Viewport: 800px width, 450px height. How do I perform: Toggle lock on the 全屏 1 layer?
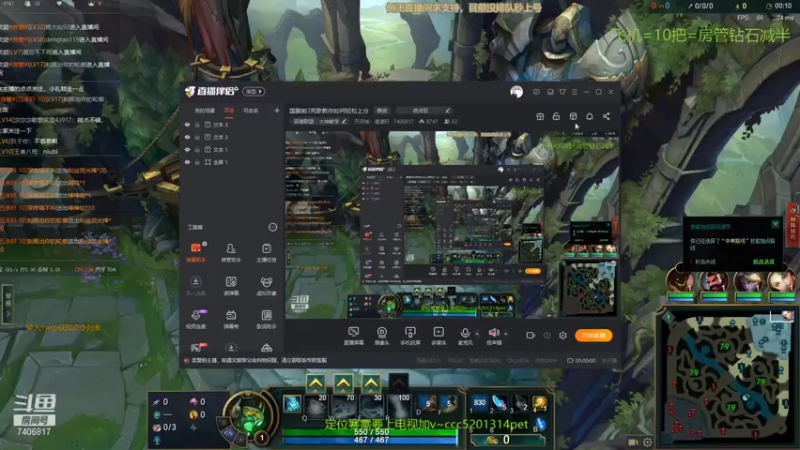(x=197, y=162)
